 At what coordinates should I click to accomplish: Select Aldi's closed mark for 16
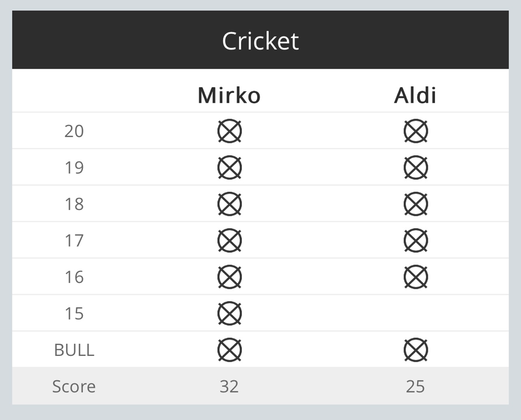tap(415, 277)
